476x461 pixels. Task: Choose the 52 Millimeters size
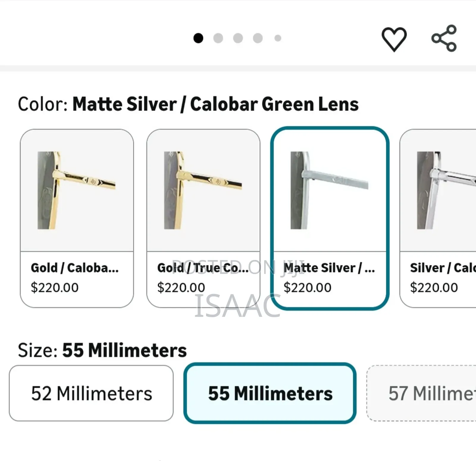click(91, 393)
